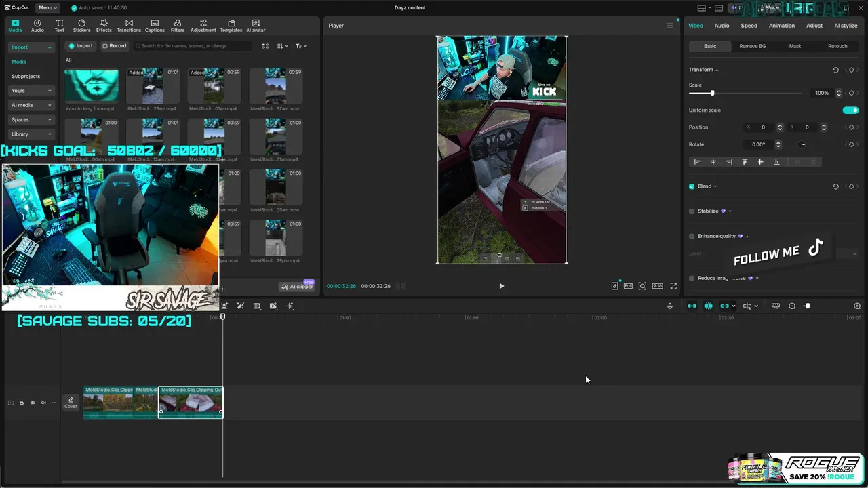Select Subprojects in the sidebar
The width and height of the screenshot is (868, 488).
26,76
